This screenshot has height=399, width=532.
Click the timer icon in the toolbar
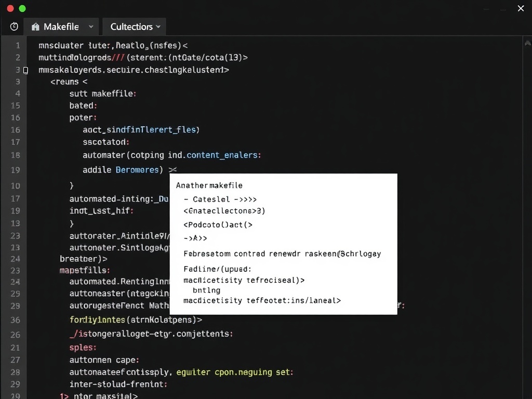(x=14, y=26)
